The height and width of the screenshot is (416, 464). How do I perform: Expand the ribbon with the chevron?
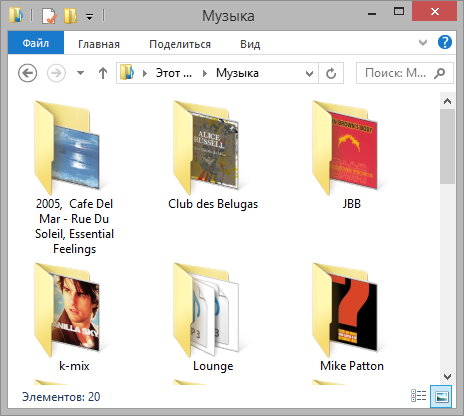point(423,42)
